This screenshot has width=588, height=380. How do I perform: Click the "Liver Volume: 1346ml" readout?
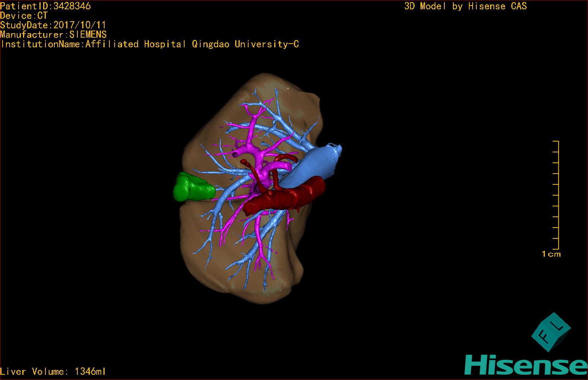53,371
